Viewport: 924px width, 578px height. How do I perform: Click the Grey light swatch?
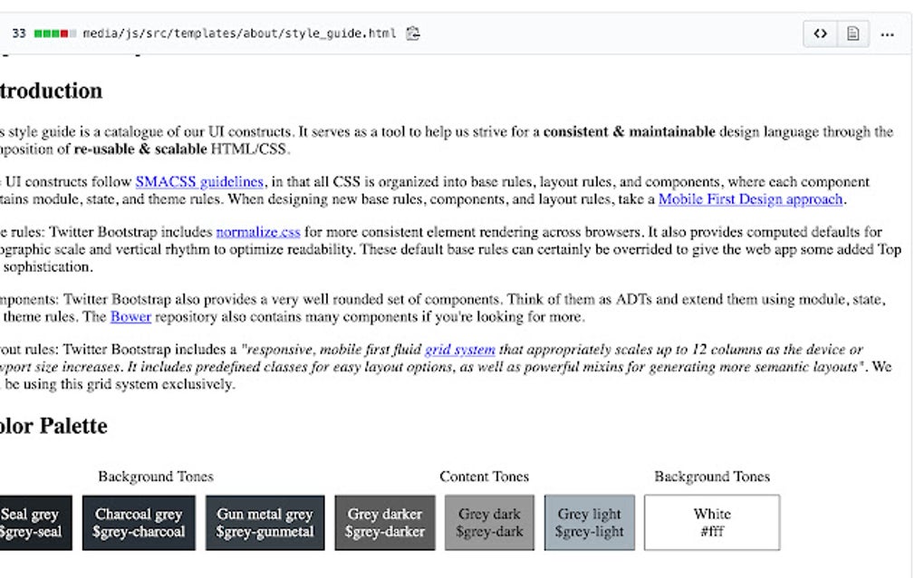click(x=589, y=523)
